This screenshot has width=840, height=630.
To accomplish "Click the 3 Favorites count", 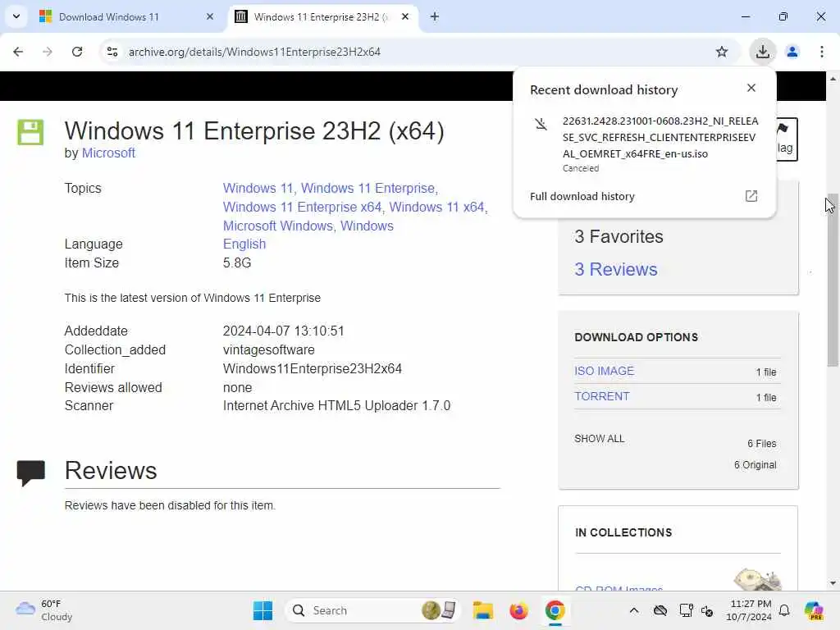I will 619,237.
